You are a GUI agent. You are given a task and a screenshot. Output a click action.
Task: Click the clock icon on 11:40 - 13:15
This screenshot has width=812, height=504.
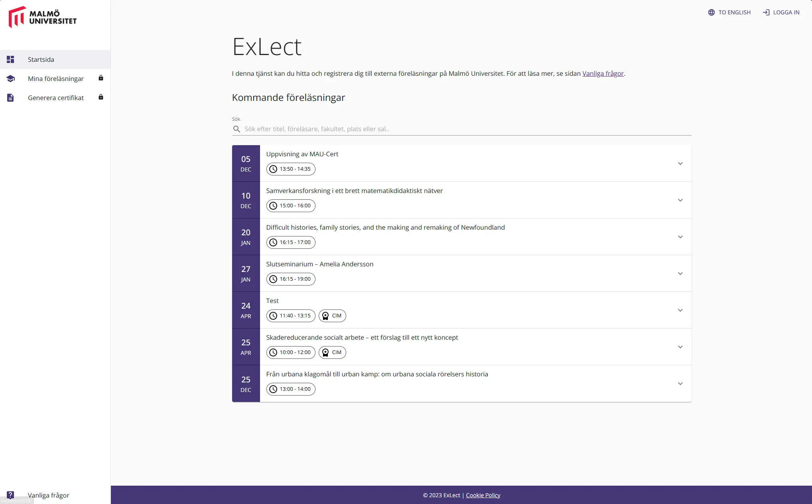pos(273,316)
